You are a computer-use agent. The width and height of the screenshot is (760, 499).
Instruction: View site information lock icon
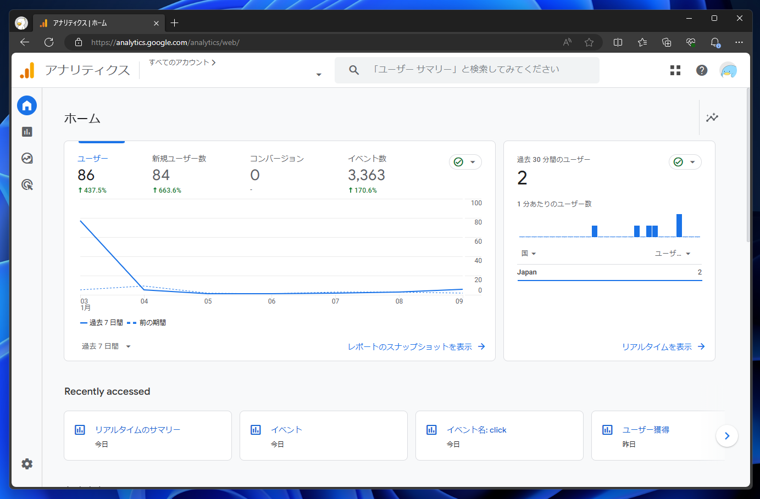click(x=78, y=42)
